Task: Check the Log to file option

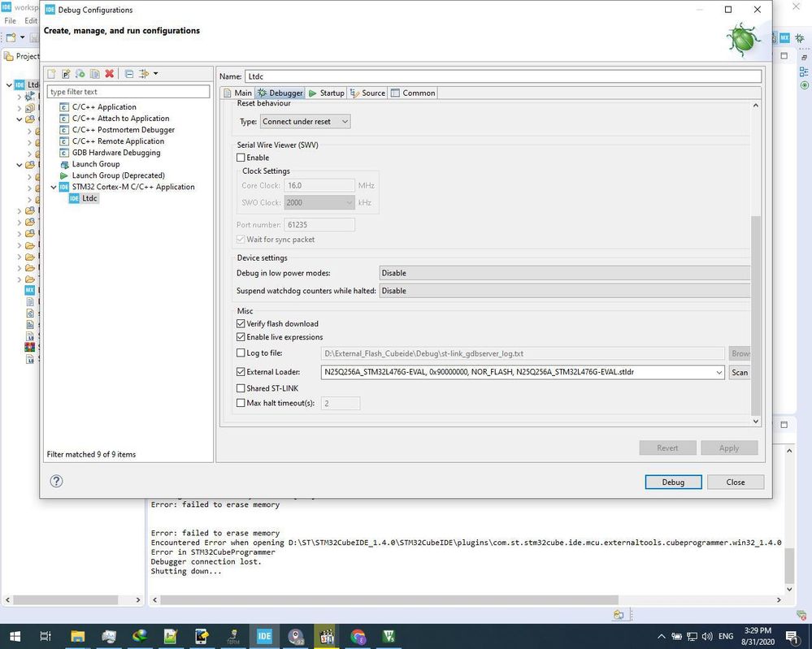Action: (x=241, y=353)
